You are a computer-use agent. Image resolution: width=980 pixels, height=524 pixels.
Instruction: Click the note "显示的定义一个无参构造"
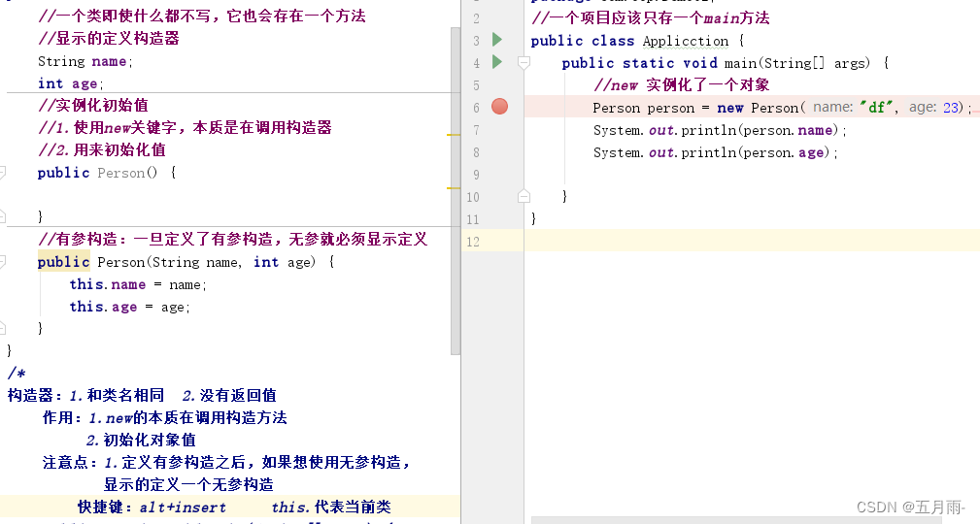point(188,484)
